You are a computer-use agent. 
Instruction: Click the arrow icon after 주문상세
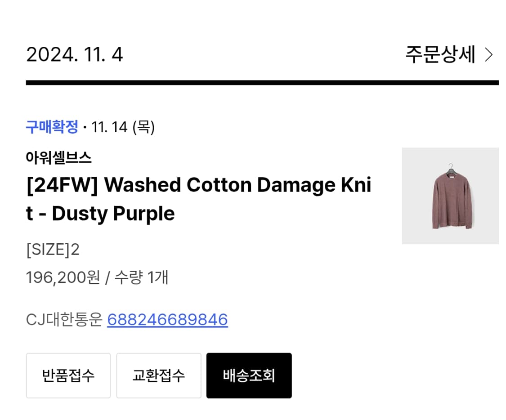(x=490, y=55)
